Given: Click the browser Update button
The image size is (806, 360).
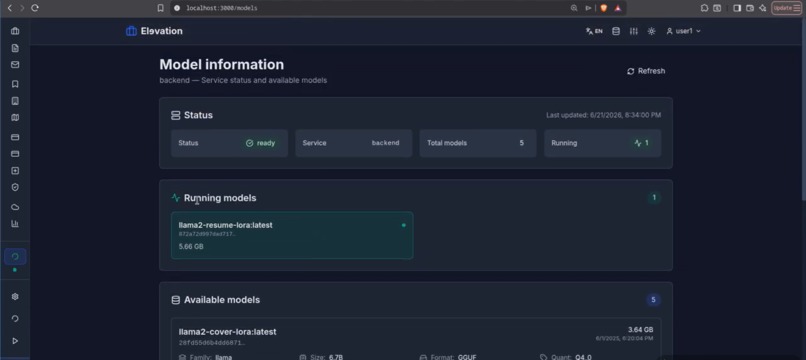Looking at the screenshot, I should 786,8.
